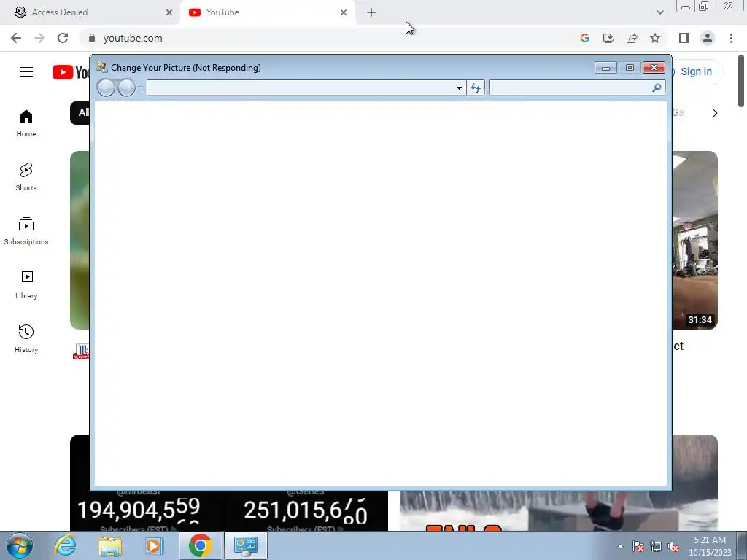The image size is (747, 560).
Task: Open the Windows Start menu
Action: [x=20, y=545]
